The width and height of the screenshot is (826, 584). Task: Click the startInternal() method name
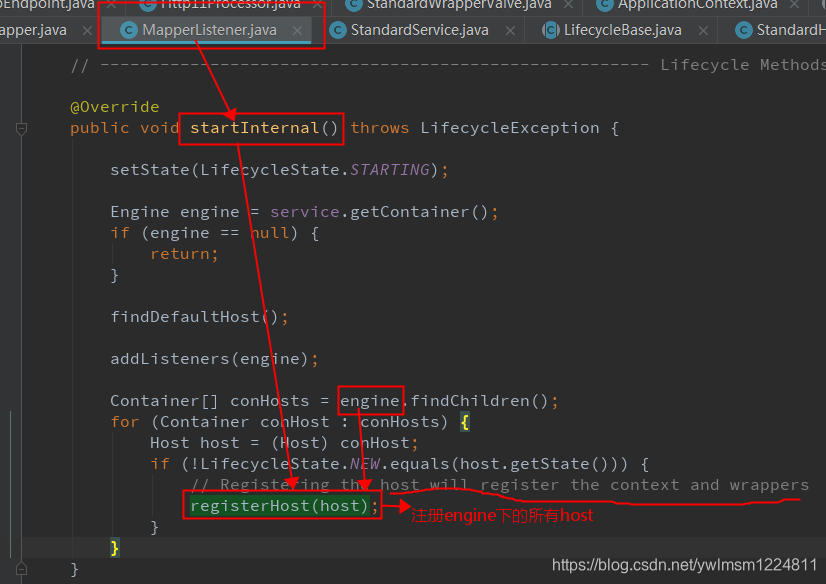point(263,128)
